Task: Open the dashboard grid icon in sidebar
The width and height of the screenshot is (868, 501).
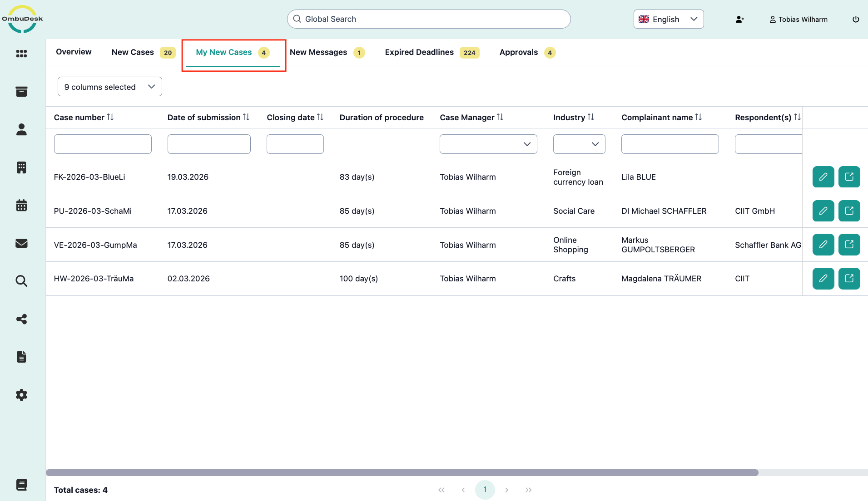Action: pos(21,54)
